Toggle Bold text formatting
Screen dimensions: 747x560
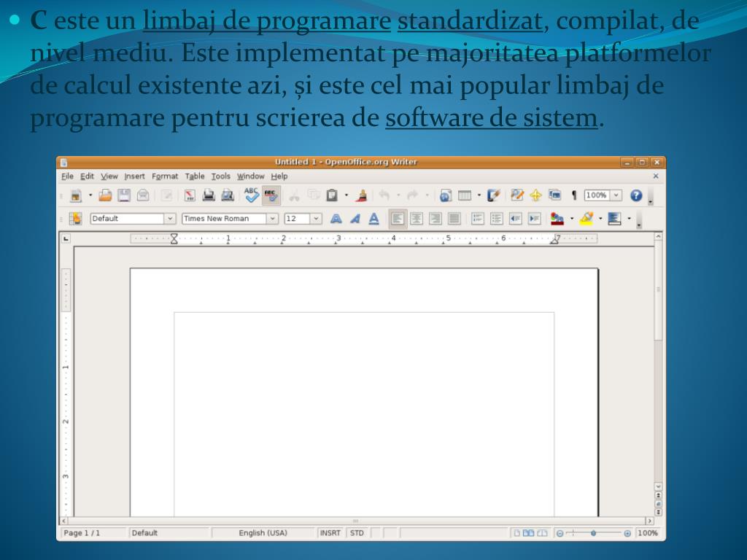click(336, 219)
